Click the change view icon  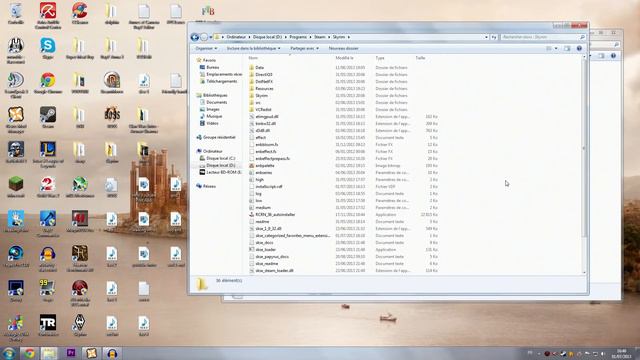pos(549,49)
